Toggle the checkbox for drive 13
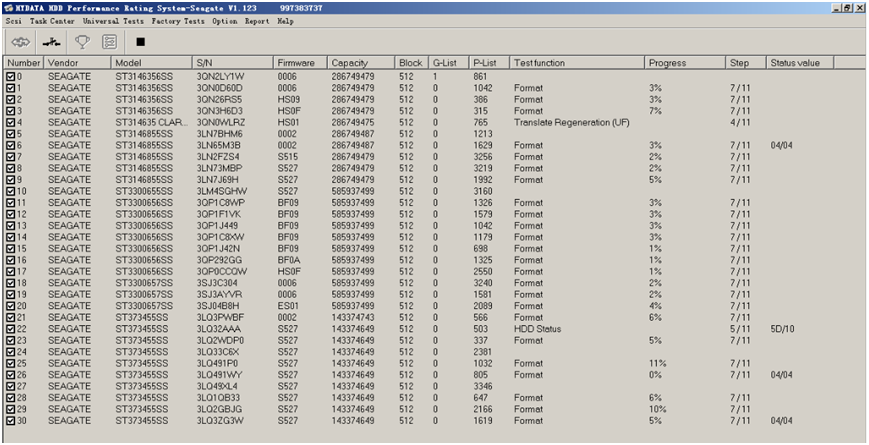Image resolution: width=869 pixels, height=445 pixels. (x=11, y=226)
